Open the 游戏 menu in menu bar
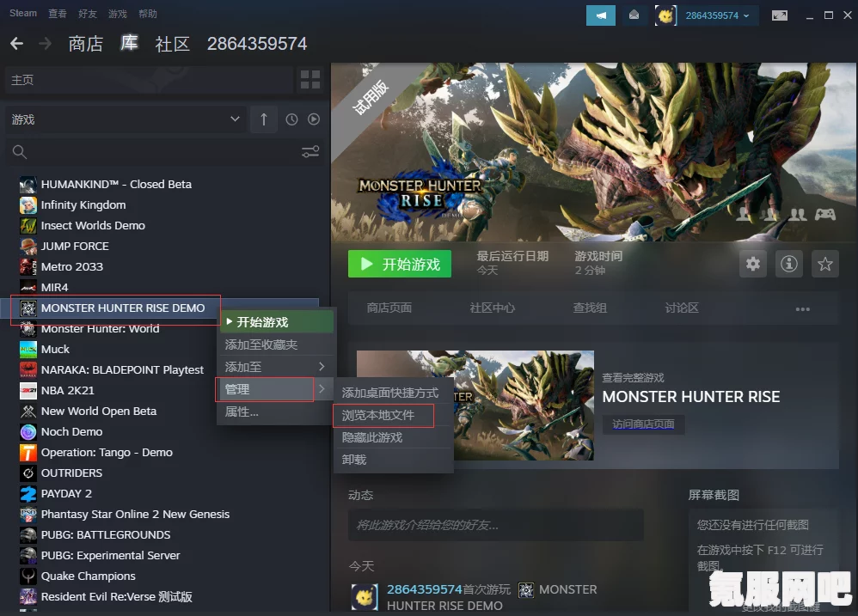Screen dimensions: 858x616 click(x=118, y=14)
